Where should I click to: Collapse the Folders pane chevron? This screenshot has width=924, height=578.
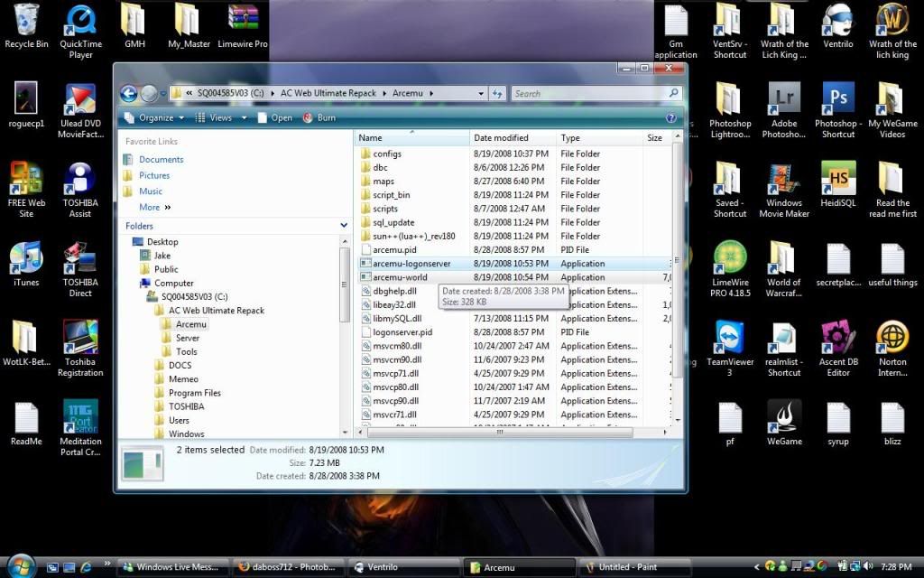(344, 225)
